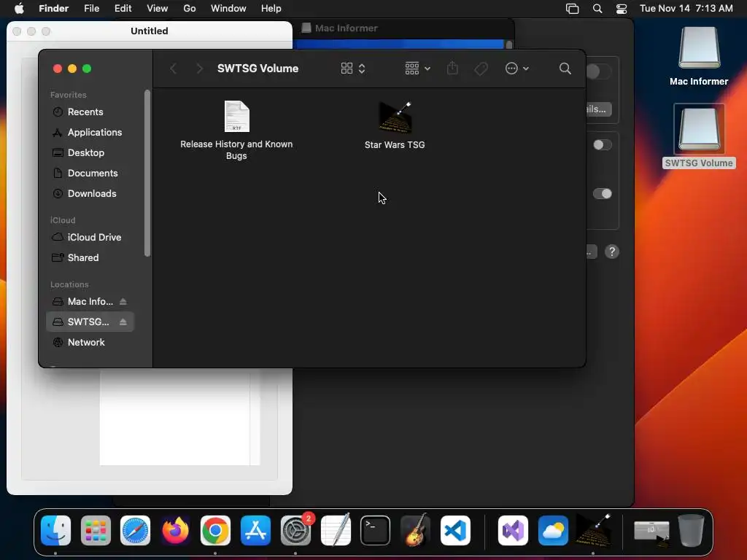Viewport: 747px width, 560px height.
Task: Go back with the left chevron
Action: click(174, 69)
